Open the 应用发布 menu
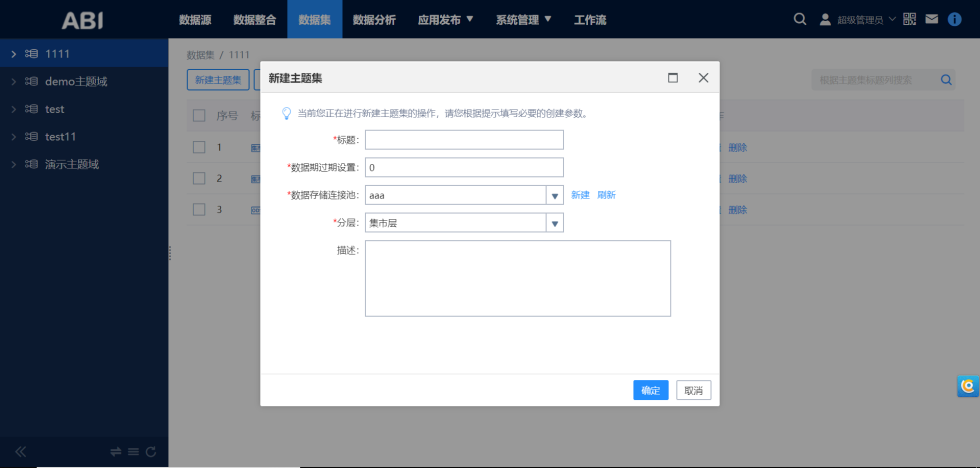This screenshot has height=468, width=980. click(446, 19)
